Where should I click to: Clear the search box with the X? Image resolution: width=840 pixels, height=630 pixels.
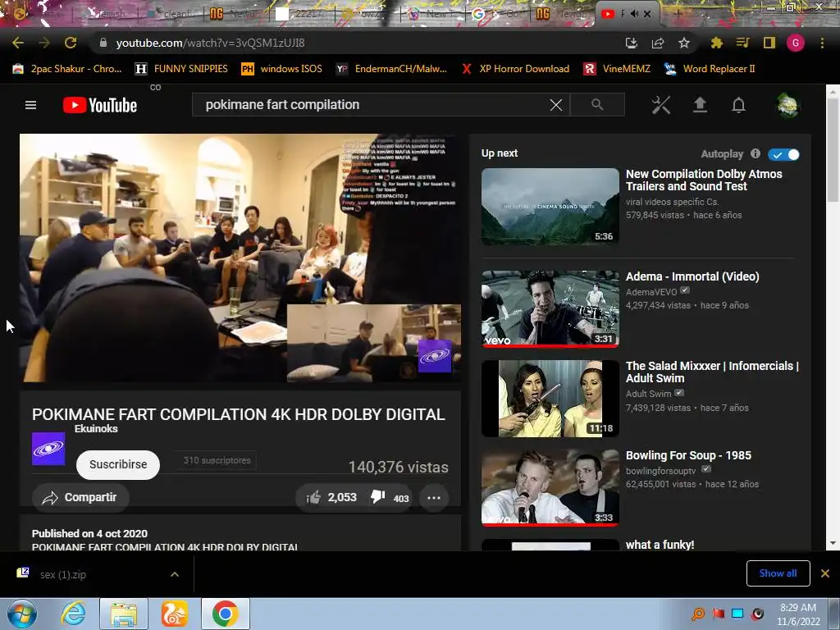(x=556, y=105)
